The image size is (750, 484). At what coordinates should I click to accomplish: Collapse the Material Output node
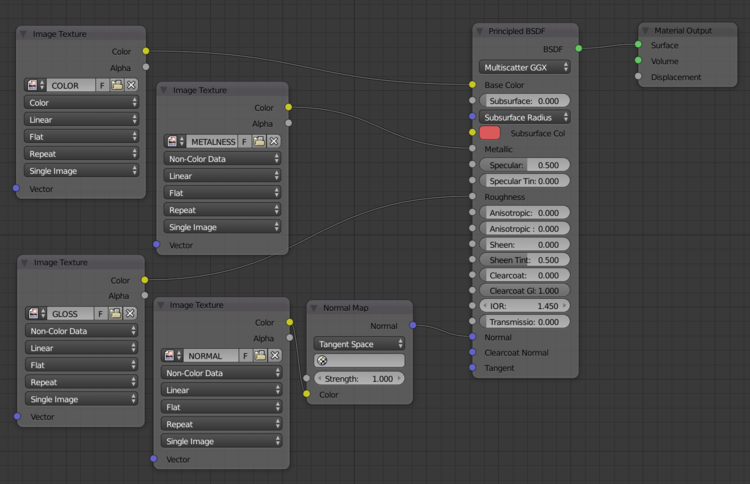click(645, 31)
